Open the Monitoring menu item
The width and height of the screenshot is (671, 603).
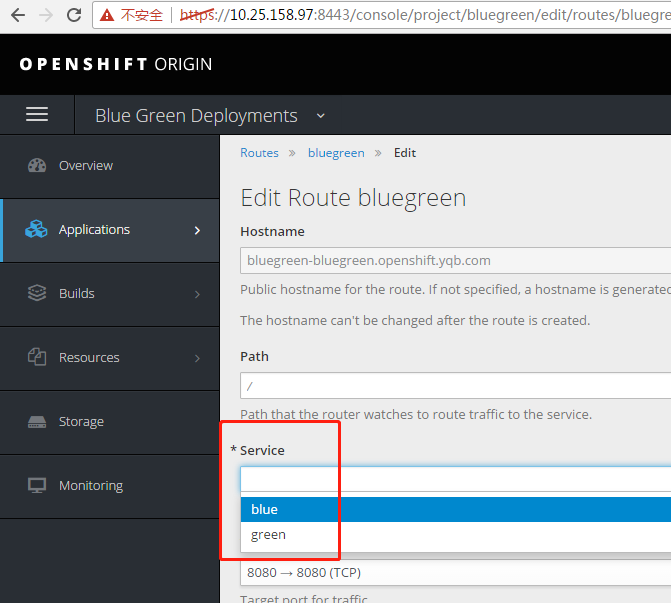[91, 486]
